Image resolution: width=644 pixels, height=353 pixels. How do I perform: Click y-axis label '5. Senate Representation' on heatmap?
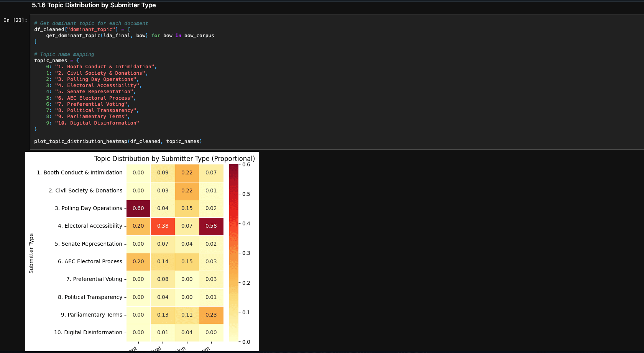point(89,244)
